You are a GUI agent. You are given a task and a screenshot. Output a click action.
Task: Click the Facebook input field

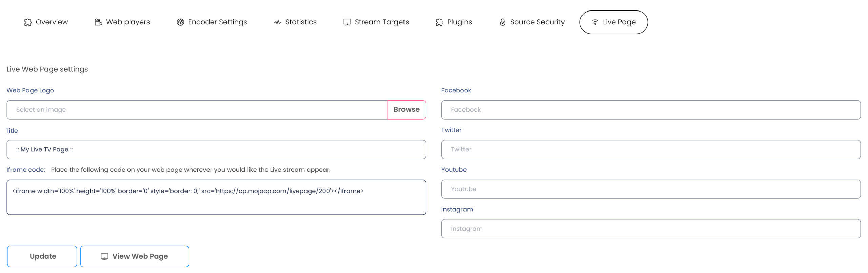(x=650, y=110)
